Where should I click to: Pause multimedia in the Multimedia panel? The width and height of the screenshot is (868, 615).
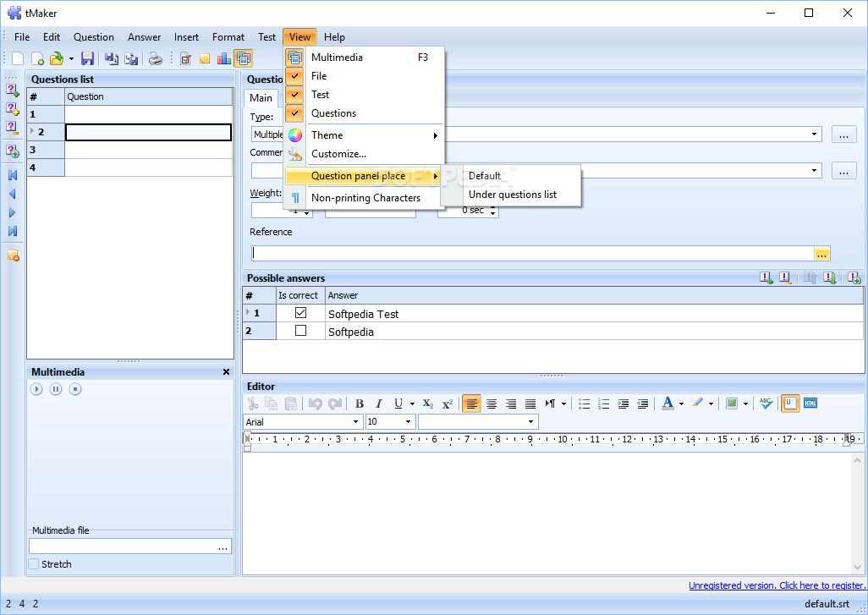point(56,389)
